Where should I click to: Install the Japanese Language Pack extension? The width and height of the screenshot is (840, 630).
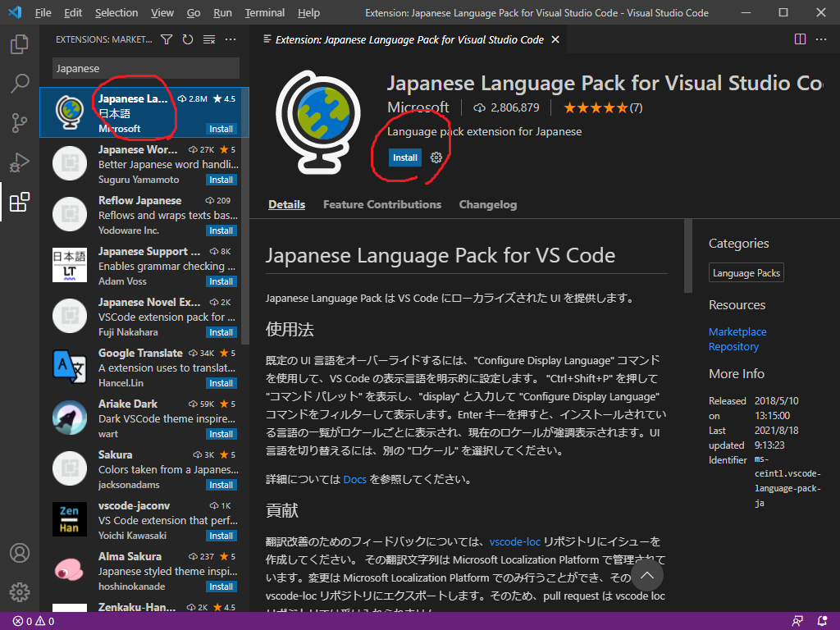point(404,157)
